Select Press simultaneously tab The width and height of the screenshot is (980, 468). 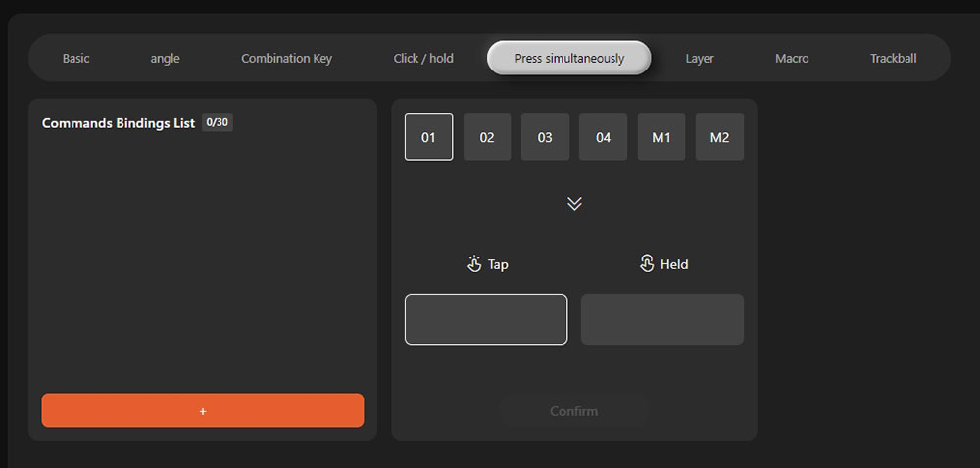coord(569,58)
